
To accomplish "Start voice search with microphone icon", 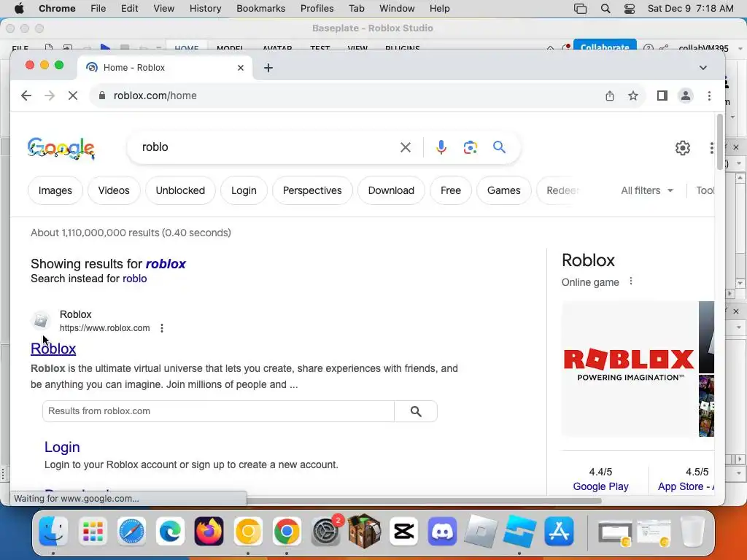I will point(441,147).
